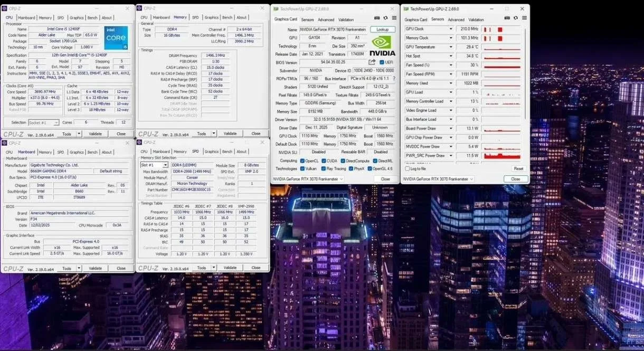Toggle the DirectML checkbox
The image size is (644, 351).
375,161
